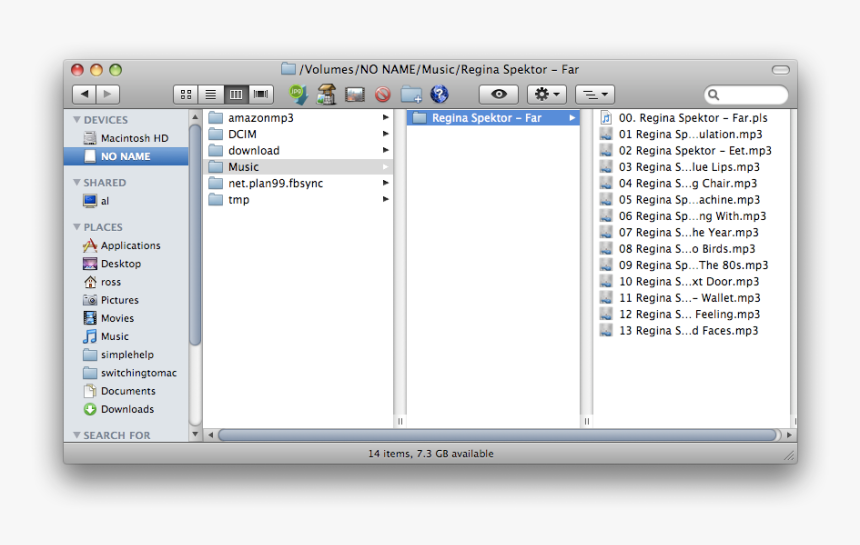The image size is (860, 545).
Task: Switch to icon view
Action: click(186, 94)
